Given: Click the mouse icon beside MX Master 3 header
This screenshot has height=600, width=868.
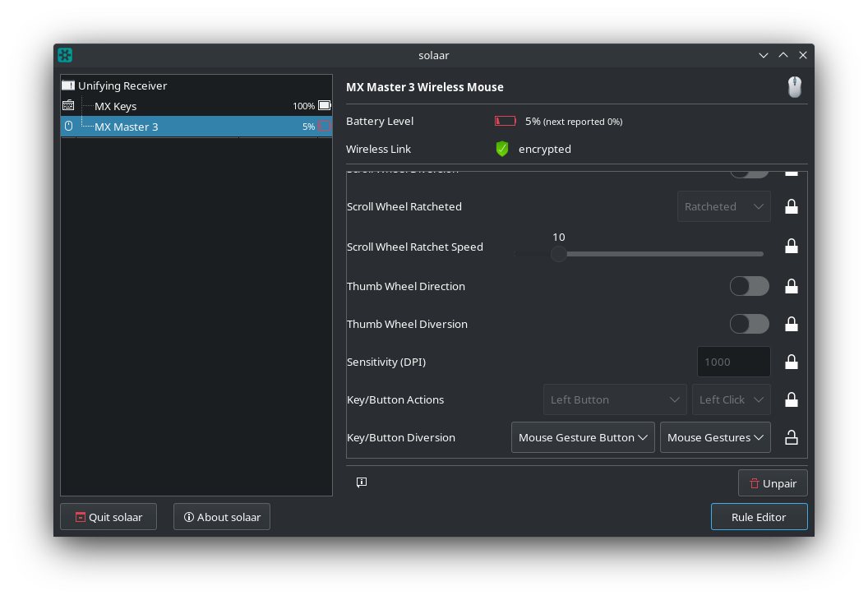Looking at the screenshot, I should (794, 86).
